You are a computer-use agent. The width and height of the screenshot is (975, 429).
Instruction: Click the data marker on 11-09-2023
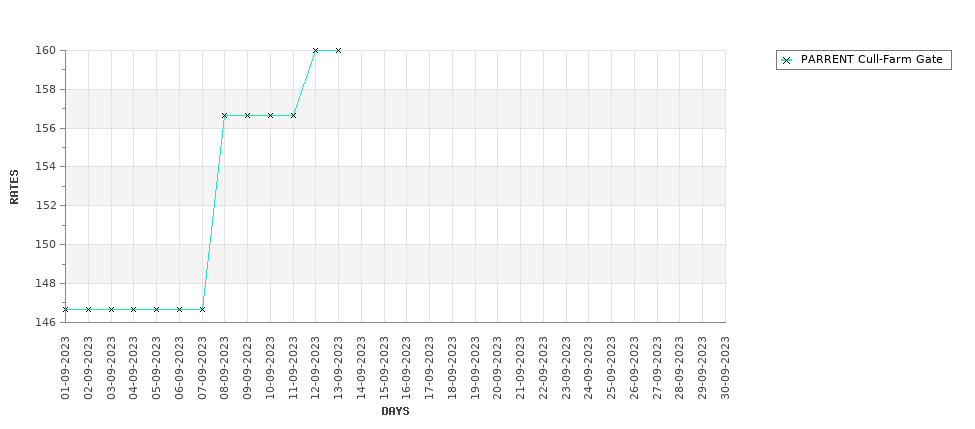click(x=293, y=116)
